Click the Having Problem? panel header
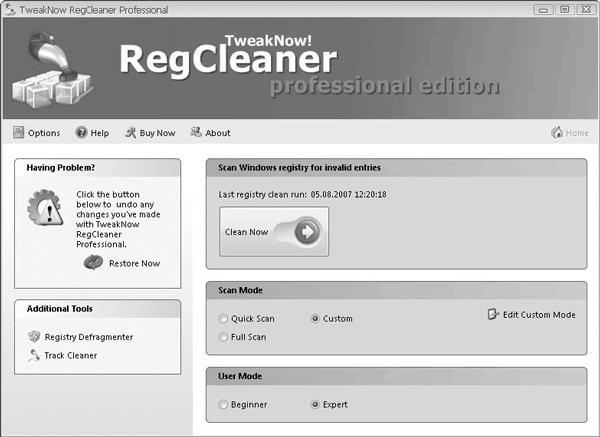The image size is (600, 437). [98, 168]
